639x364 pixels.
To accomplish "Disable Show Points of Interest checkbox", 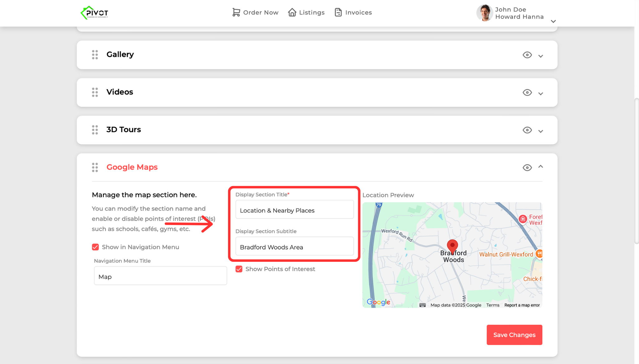I will pyautogui.click(x=239, y=269).
